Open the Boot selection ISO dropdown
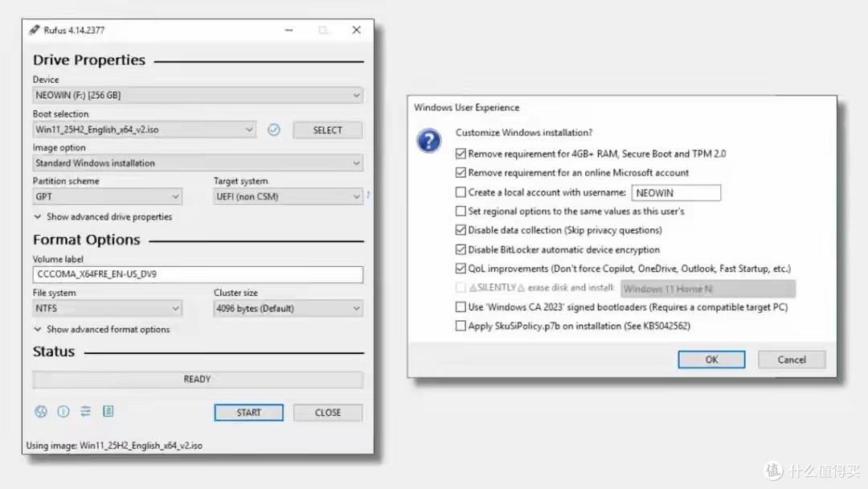The image size is (868, 489). click(144, 129)
